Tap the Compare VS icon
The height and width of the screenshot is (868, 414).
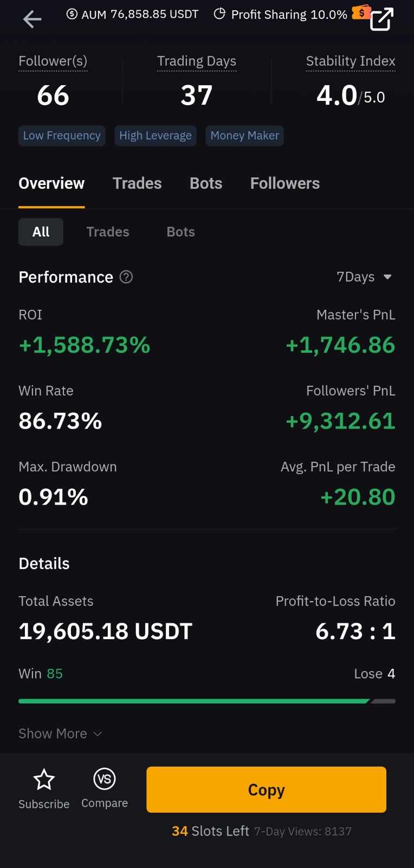pyautogui.click(x=105, y=779)
